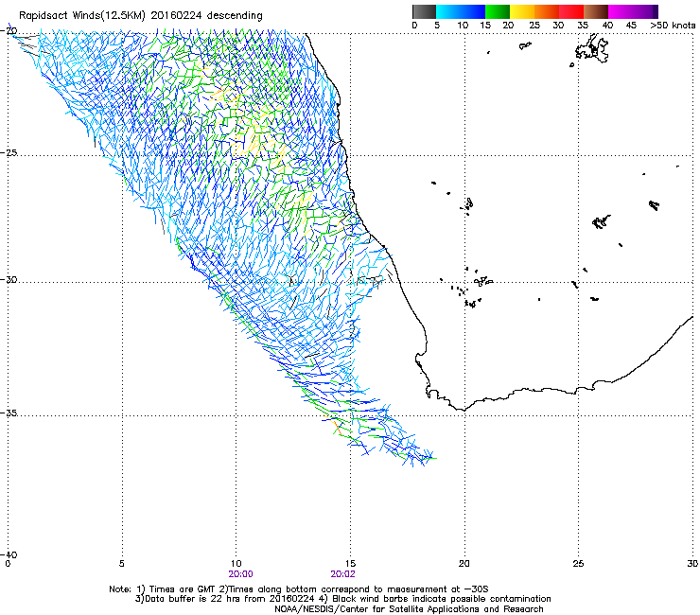Click the 'Times are GMT' note line
This screenshot has height=615, width=700.
point(299,589)
